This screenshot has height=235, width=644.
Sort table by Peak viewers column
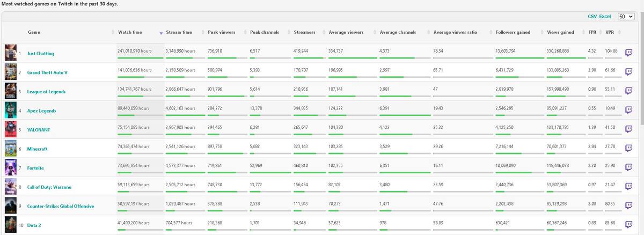222,32
